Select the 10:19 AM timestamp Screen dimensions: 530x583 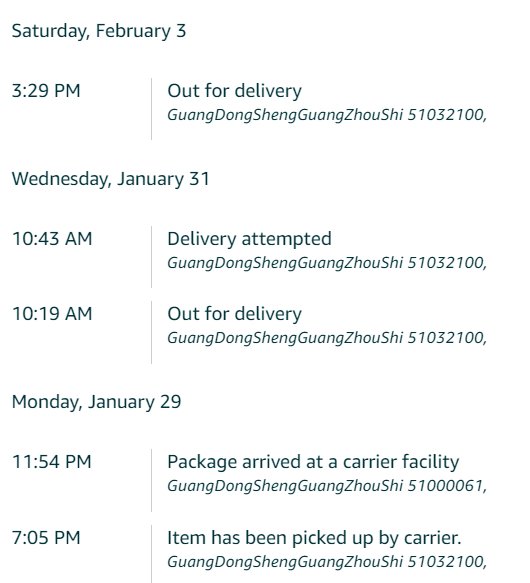[x=52, y=314]
